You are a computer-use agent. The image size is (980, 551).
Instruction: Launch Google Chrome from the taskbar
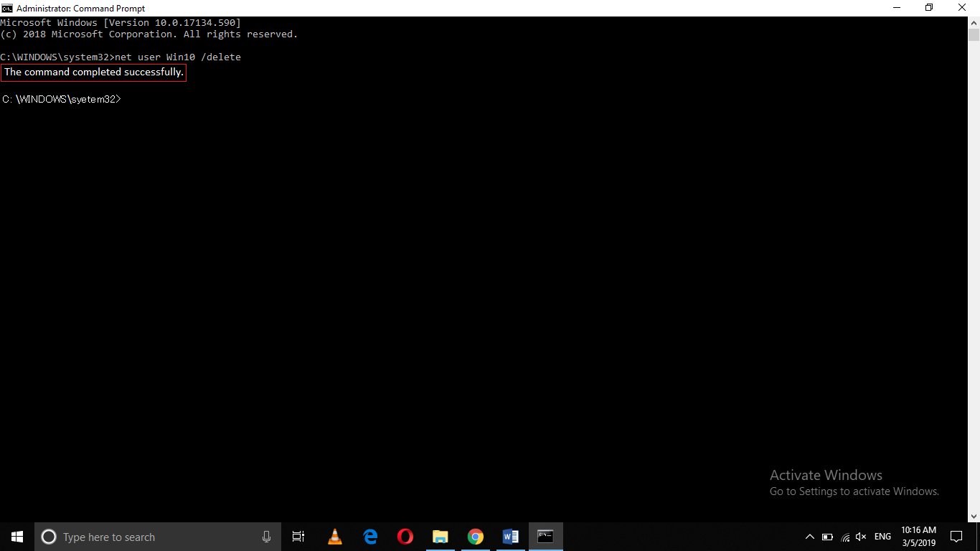[475, 536]
